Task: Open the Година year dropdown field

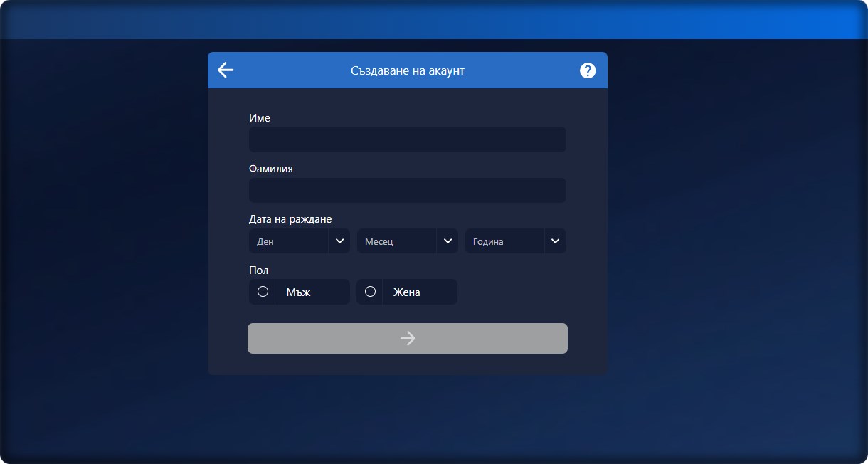Action: (x=504, y=241)
